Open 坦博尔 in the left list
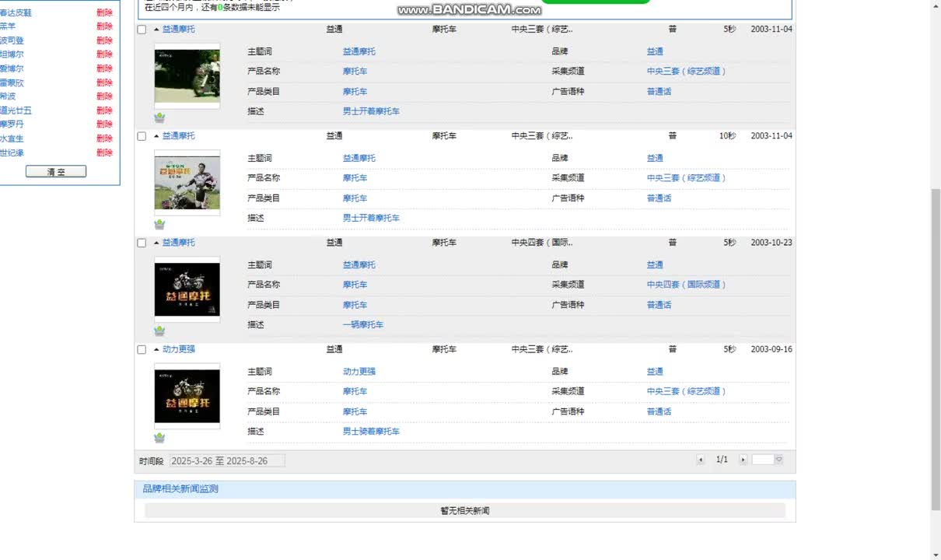The image size is (941, 560). (x=12, y=54)
